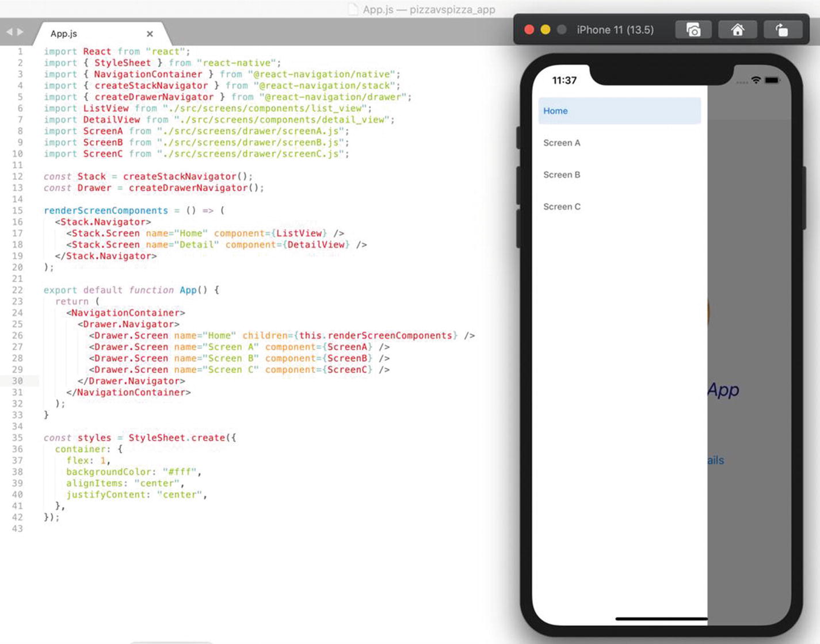Click line number 15 in the gutter
Image resolution: width=820 pixels, height=644 pixels.
click(x=18, y=210)
